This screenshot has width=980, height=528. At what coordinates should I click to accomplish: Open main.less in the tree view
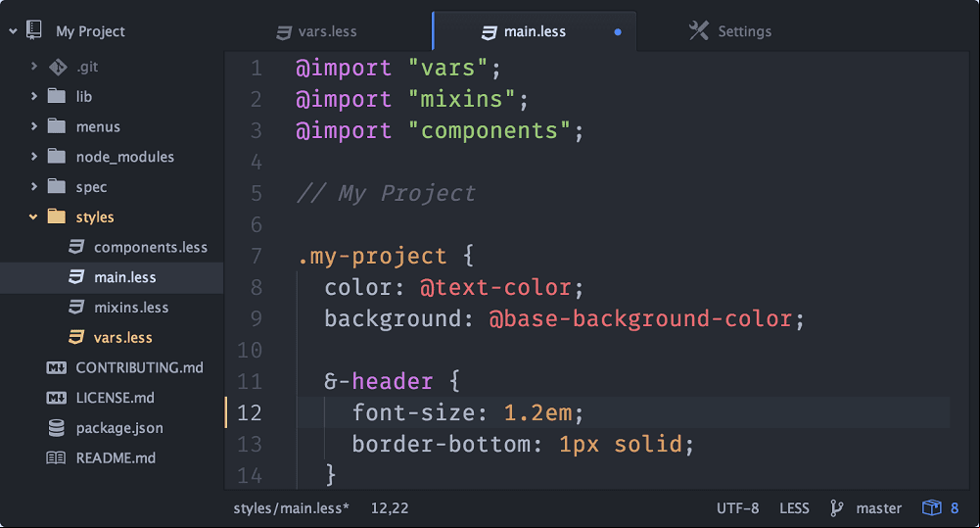[x=125, y=277]
